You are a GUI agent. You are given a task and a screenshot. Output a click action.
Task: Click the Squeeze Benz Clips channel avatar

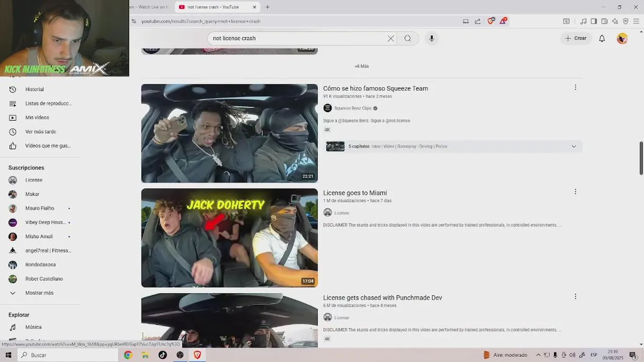pos(328,108)
